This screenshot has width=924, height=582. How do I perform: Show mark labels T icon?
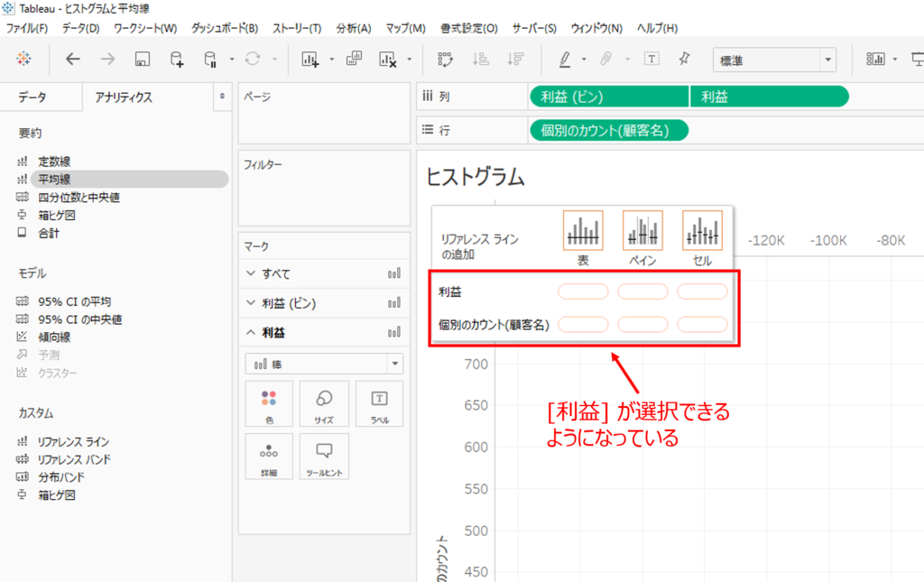pyautogui.click(x=651, y=59)
